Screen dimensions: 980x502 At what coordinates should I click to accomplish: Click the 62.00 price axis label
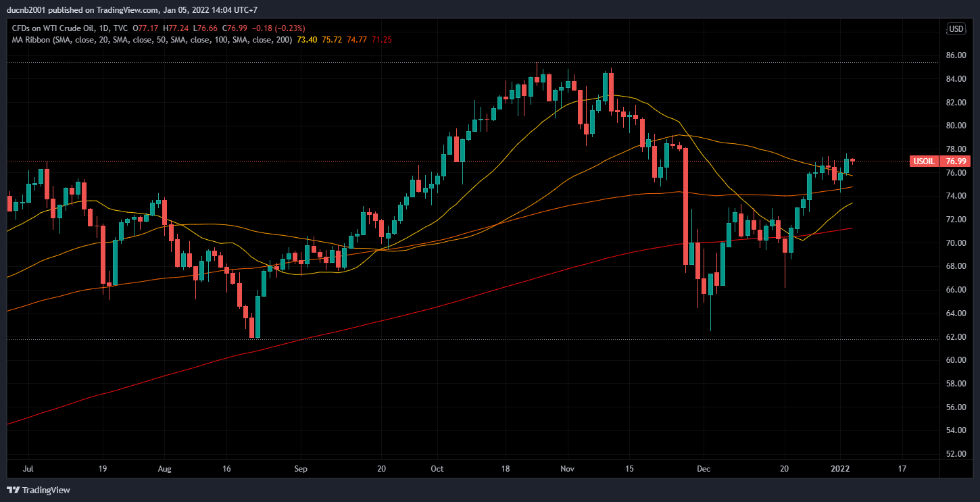click(955, 336)
